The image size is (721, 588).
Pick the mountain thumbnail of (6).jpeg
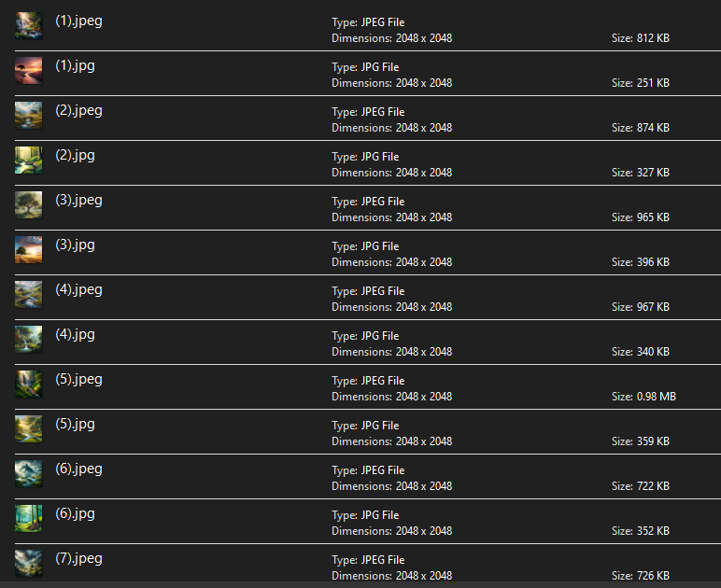click(29, 474)
